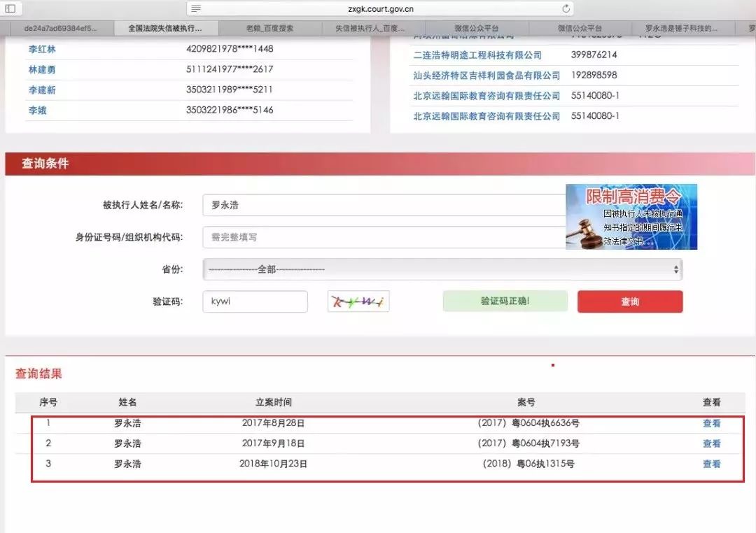Click the 被执行人姓名 name input field
756x533 pixels.
click(384, 206)
